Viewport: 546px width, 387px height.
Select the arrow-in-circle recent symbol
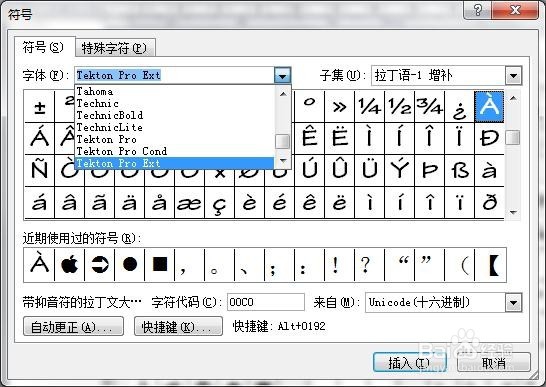(x=100, y=265)
